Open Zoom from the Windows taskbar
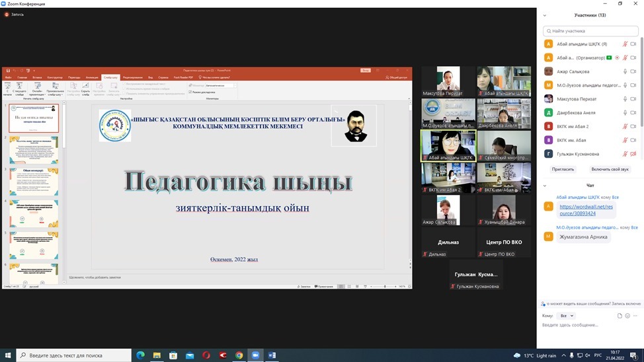Screen dimensions: 644x362 [255, 355]
